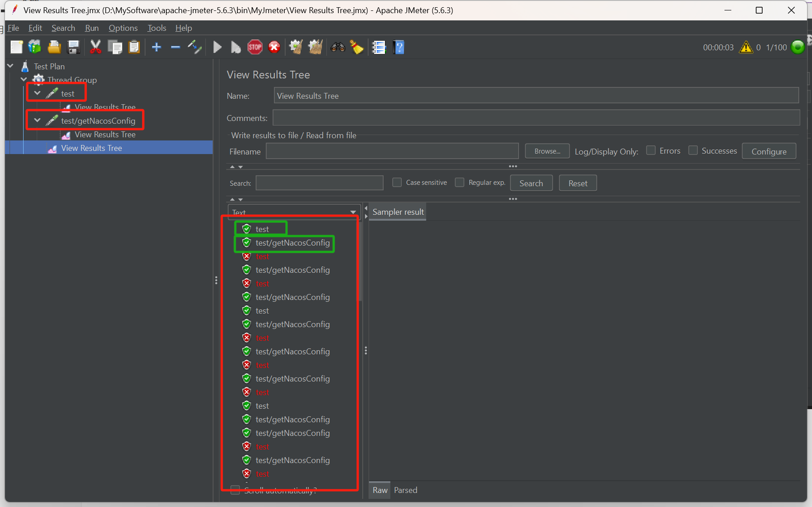Open the Options menu
Image resolution: width=812 pixels, height=507 pixels.
(123, 28)
